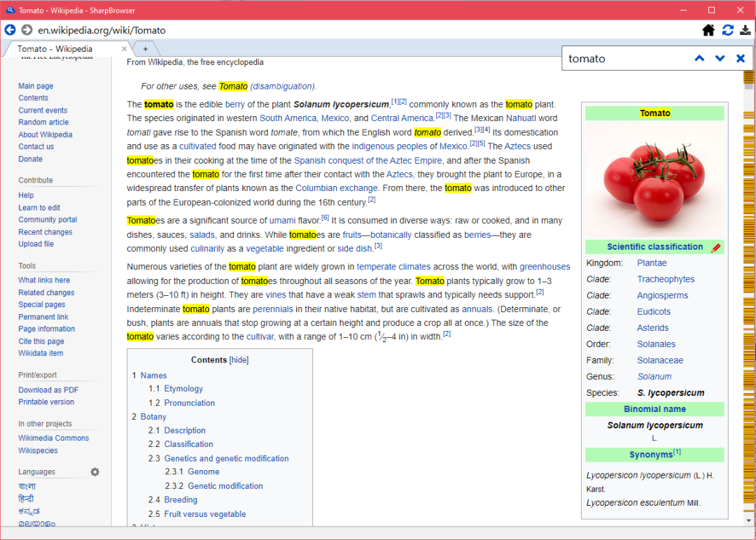Open the Solanaceae family link
Image resolution: width=756 pixels, height=540 pixels.
click(660, 360)
